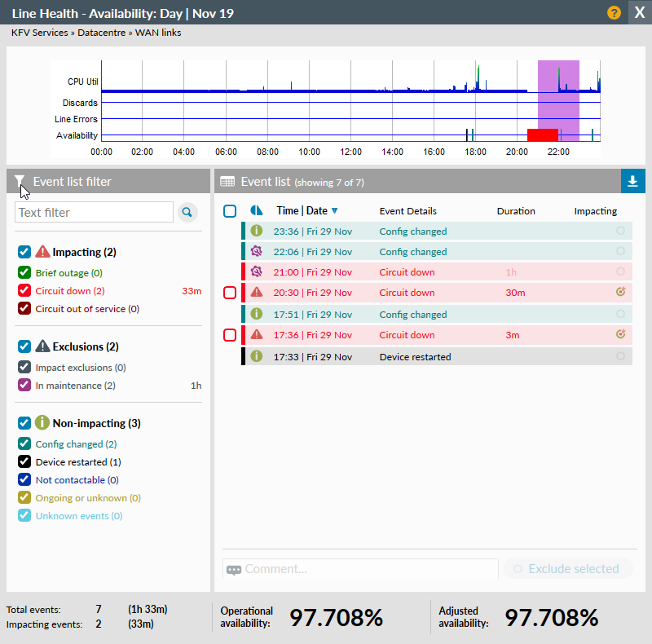Click inside the Text filter field
This screenshot has height=644, width=652.
click(x=94, y=212)
